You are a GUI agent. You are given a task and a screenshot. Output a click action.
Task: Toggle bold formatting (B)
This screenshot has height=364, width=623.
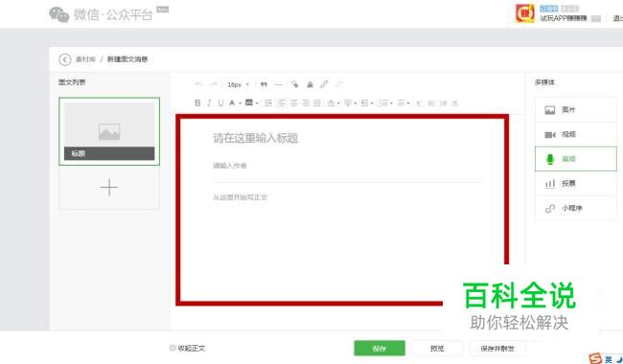tap(197, 103)
